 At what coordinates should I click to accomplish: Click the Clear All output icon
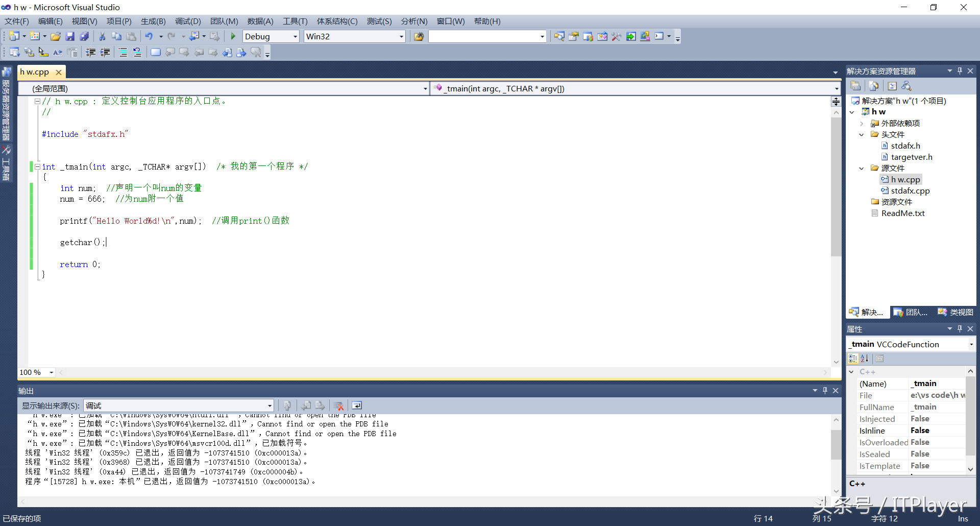(x=338, y=405)
